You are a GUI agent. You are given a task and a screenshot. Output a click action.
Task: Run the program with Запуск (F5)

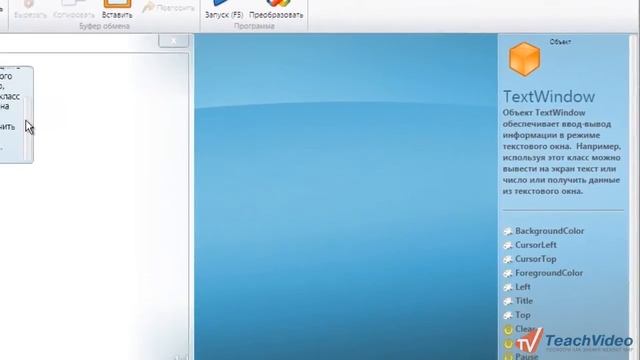pyautogui.click(x=224, y=10)
